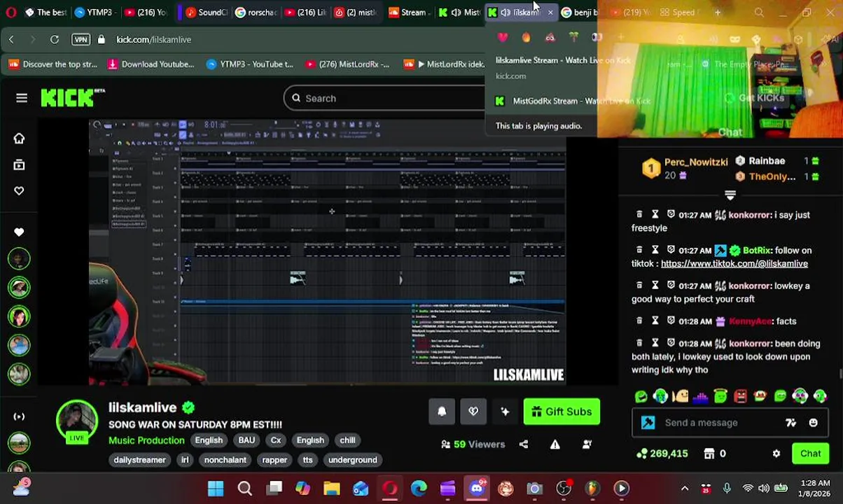843x504 pixels.
Task: Open Opera menu logo
Action: 11,13
